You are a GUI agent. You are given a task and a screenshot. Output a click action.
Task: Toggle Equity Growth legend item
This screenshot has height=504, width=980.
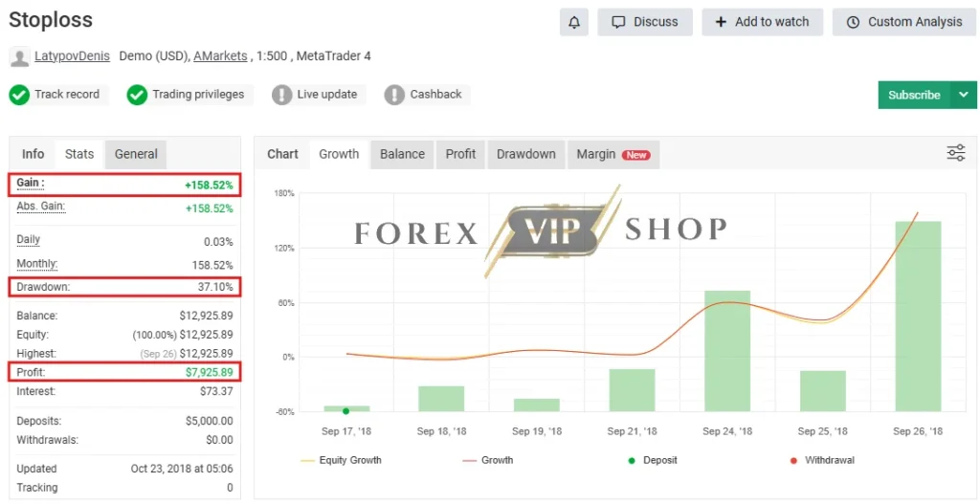click(x=342, y=460)
